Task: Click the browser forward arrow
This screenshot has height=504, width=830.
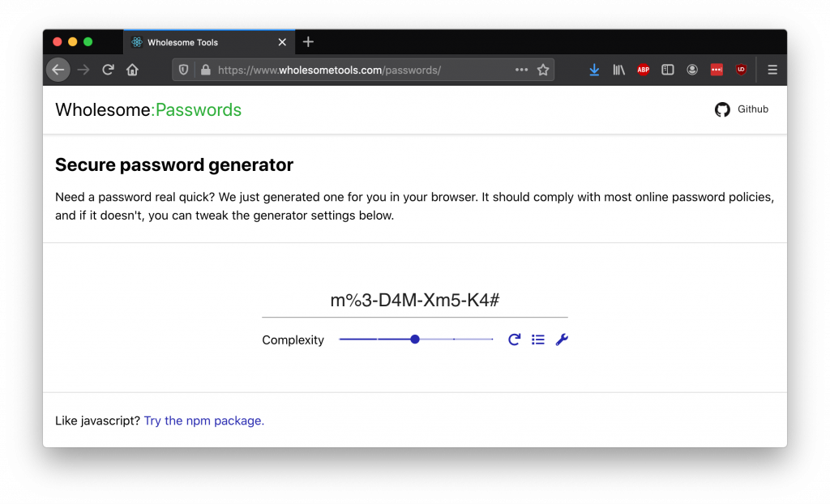Action: (83, 70)
